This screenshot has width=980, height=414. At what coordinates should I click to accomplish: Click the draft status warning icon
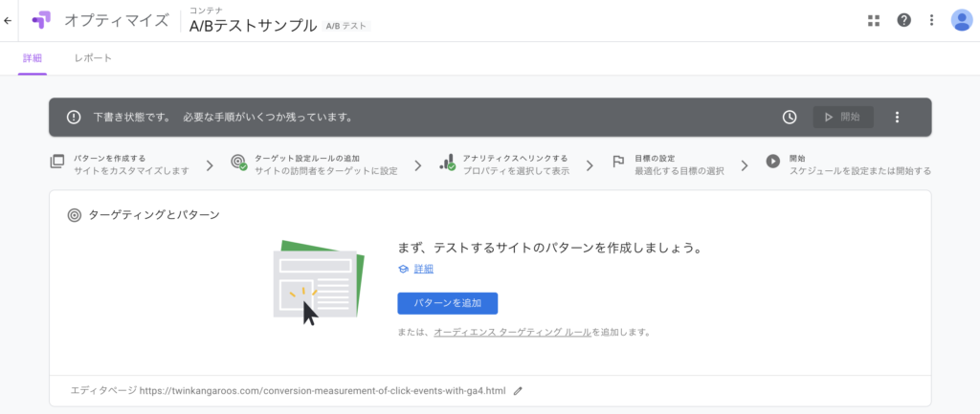pos(75,117)
